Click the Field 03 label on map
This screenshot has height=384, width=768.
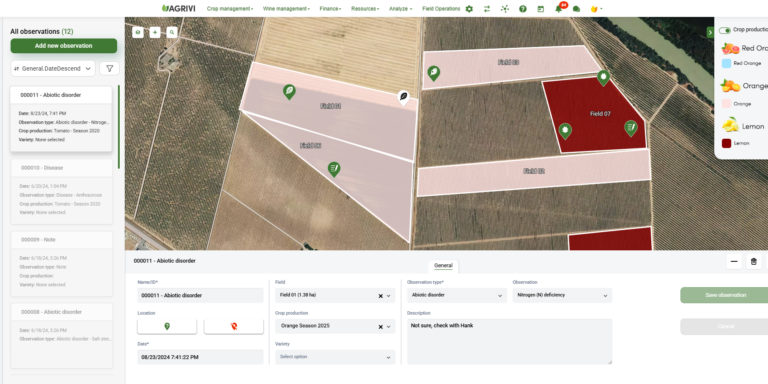pyautogui.click(x=508, y=62)
